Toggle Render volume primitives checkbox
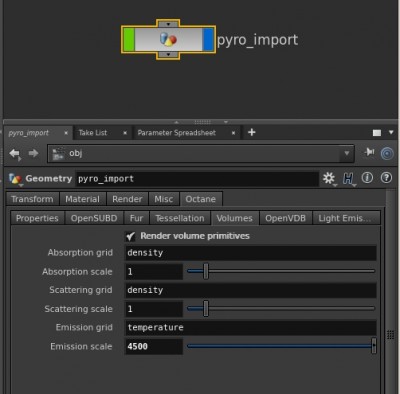 click(130, 236)
